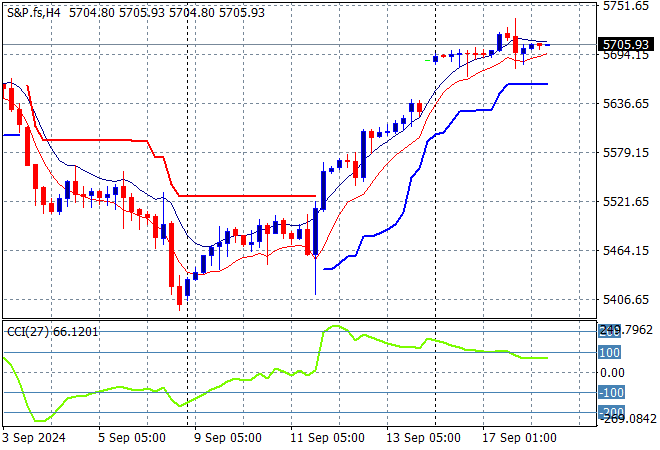
Task: Click the 5 Sep 05:00 time label
Action: pos(132,438)
